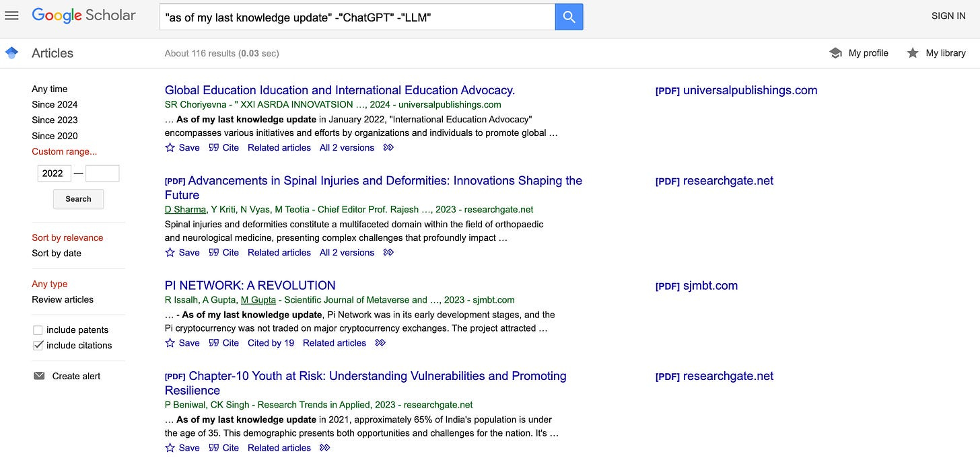Click Create alert envelope icon
The width and height of the screenshot is (980, 464).
point(39,376)
